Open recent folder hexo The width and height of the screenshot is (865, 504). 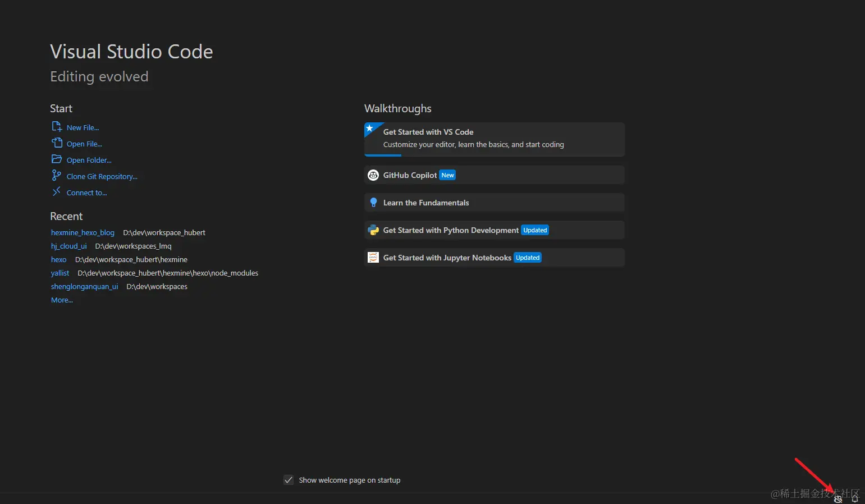point(59,260)
